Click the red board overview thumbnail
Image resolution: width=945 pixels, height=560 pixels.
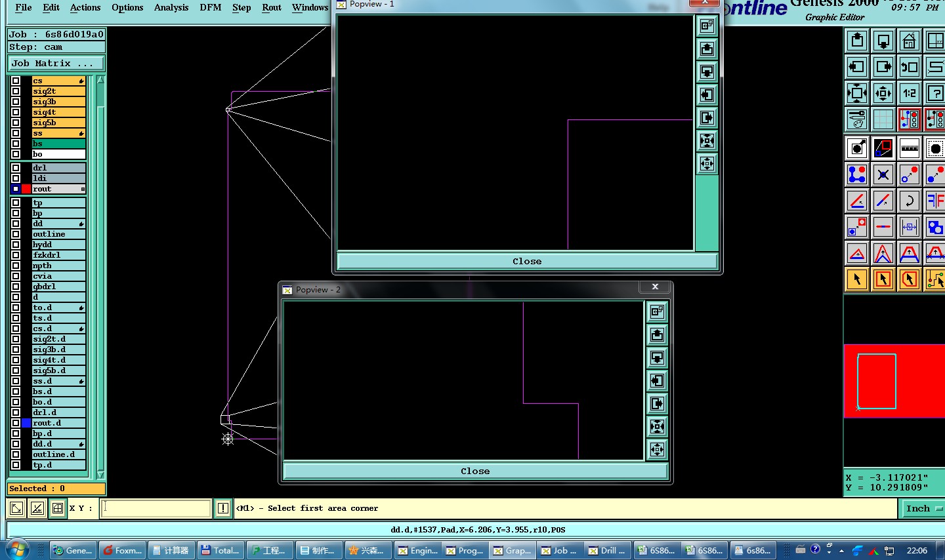894,381
